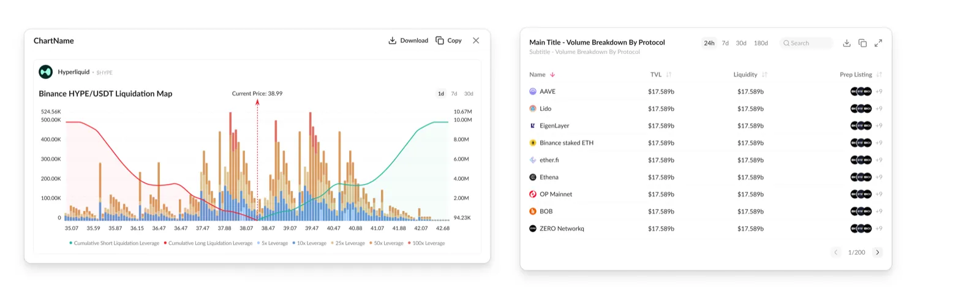Toggle 100x Leverage legend item
980x298 pixels.
coord(426,243)
